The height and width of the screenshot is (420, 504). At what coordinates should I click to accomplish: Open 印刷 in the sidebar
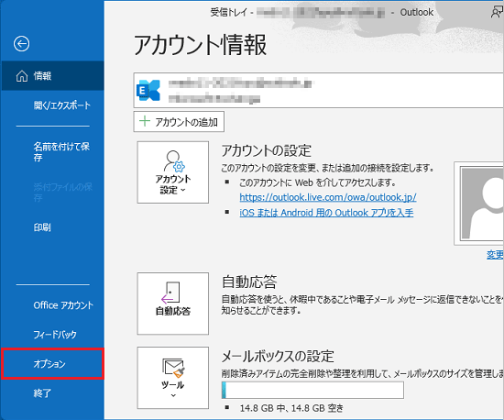tap(42, 227)
